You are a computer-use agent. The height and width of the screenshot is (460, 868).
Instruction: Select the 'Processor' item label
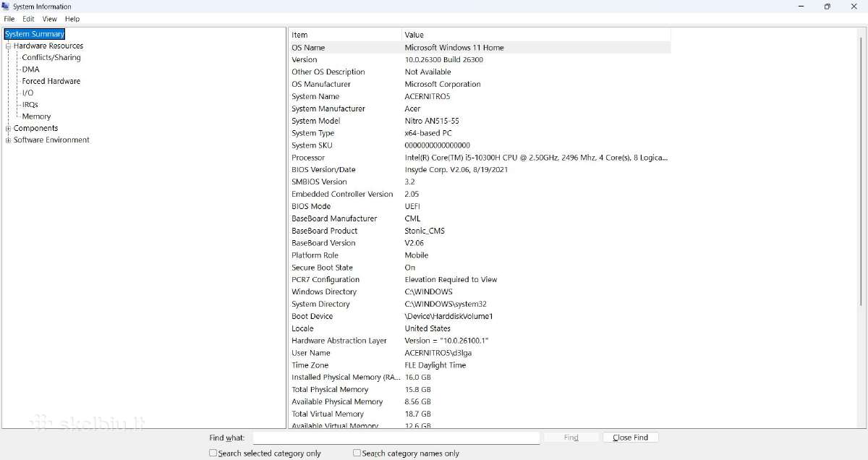(x=308, y=158)
